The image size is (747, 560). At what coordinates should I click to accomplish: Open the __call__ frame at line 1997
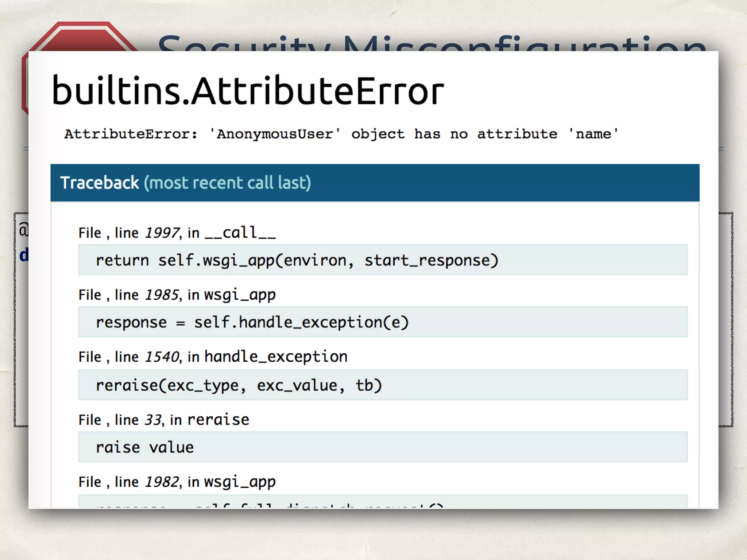tap(177, 233)
